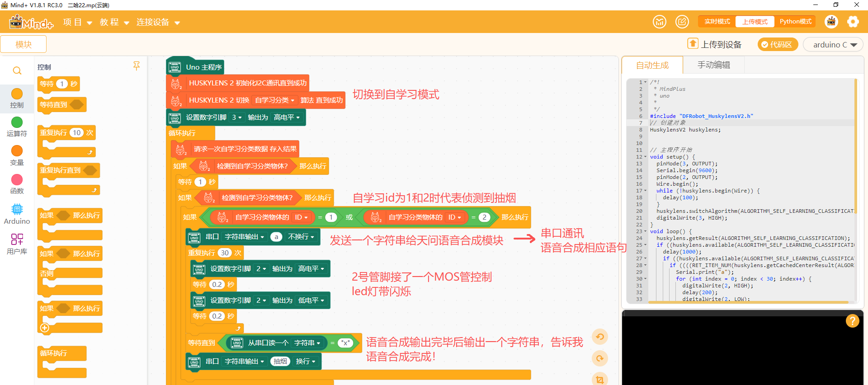Select the 函数 category pink circle
This screenshot has width=868, height=385.
pos(17,179)
